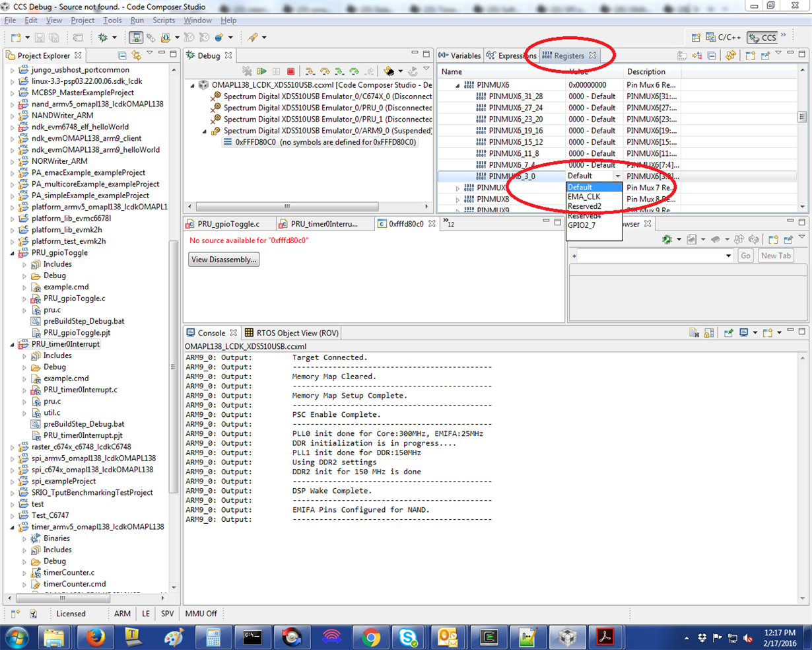Click the load program icon in main toolbar
812x650 pixels.
166,38
